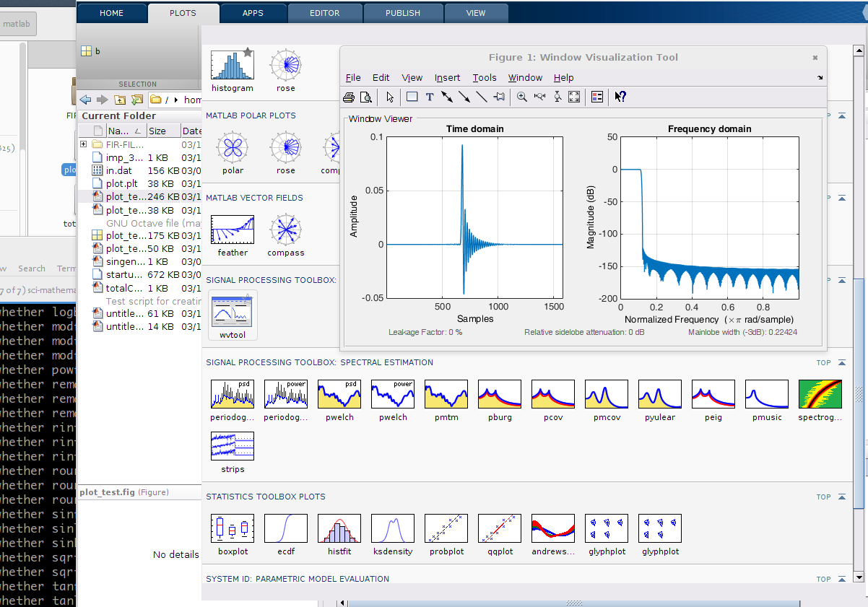
Task: Click the Print icon in figure toolbar
Action: click(x=349, y=97)
